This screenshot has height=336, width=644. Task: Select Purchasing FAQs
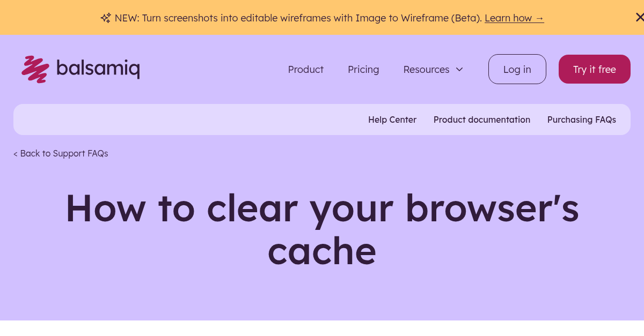pos(582,120)
